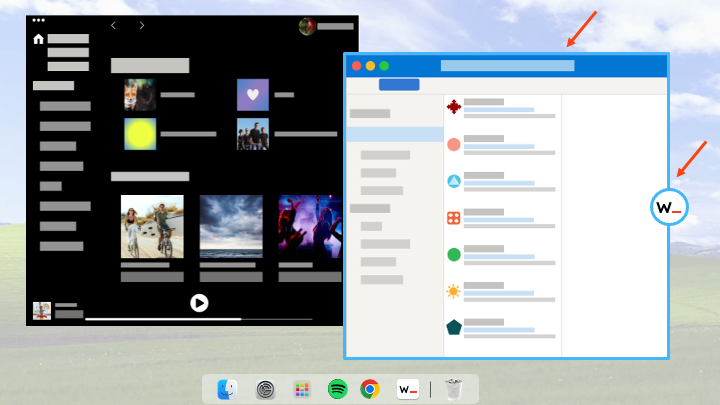This screenshot has height=405, width=720.
Task: Select the mail row with orange dice icon
Action: [502, 219]
